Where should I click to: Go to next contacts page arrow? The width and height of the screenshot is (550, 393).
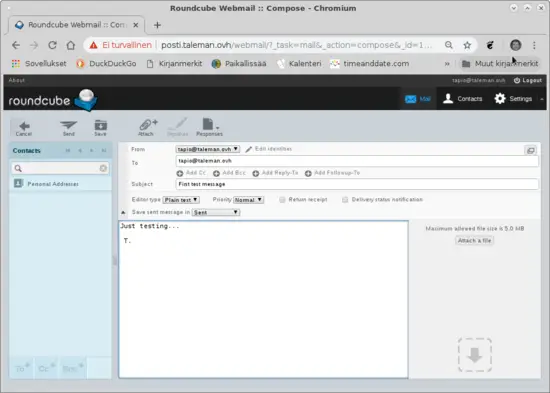click(92, 151)
